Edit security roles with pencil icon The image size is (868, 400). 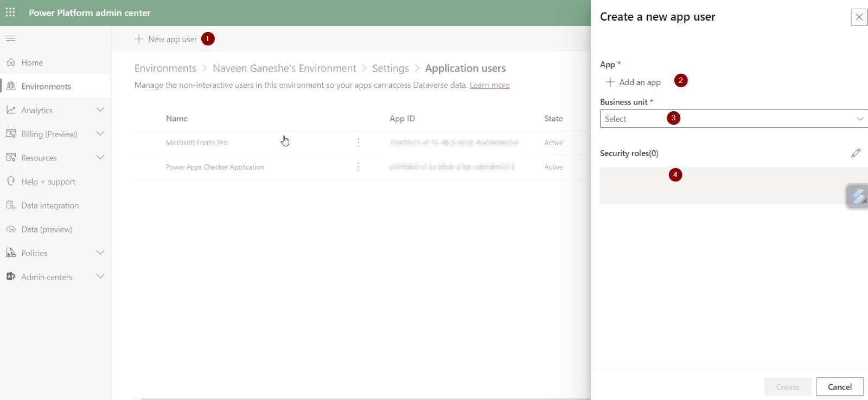pyautogui.click(x=856, y=153)
